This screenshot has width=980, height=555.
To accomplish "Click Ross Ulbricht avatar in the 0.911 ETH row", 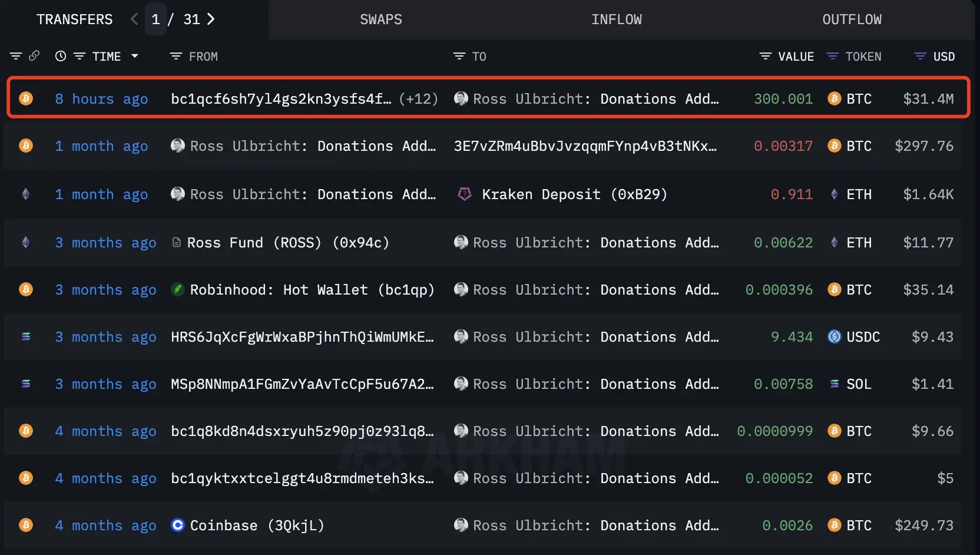I will click(177, 194).
